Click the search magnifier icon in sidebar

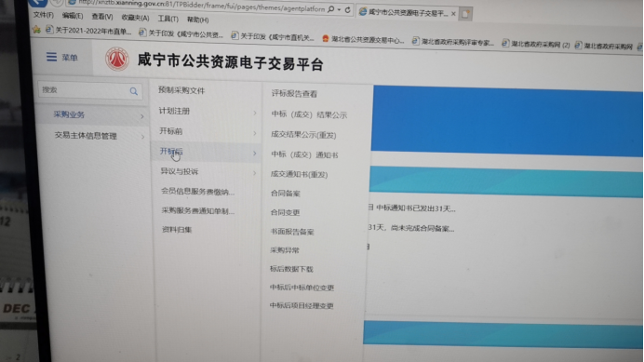coord(133,91)
